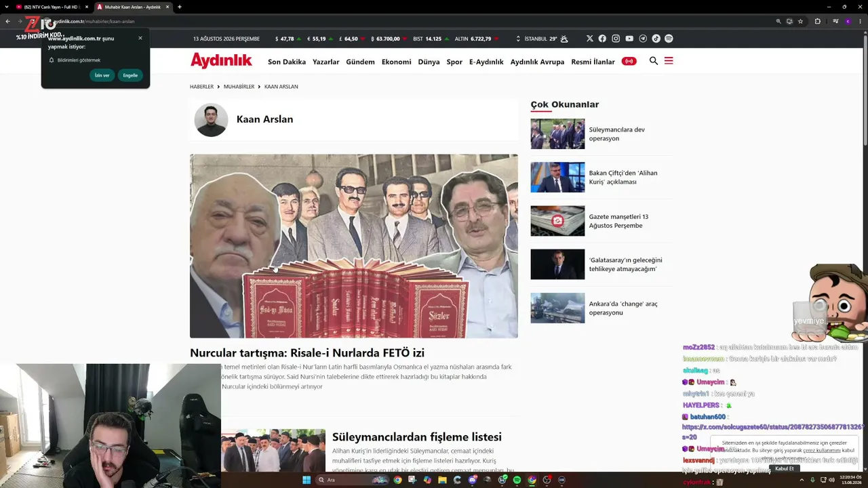Image resolution: width=868 pixels, height=488 pixels.
Task: Click the Süleymancılardan fişleme listesi thumbnail
Action: (x=273, y=450)
